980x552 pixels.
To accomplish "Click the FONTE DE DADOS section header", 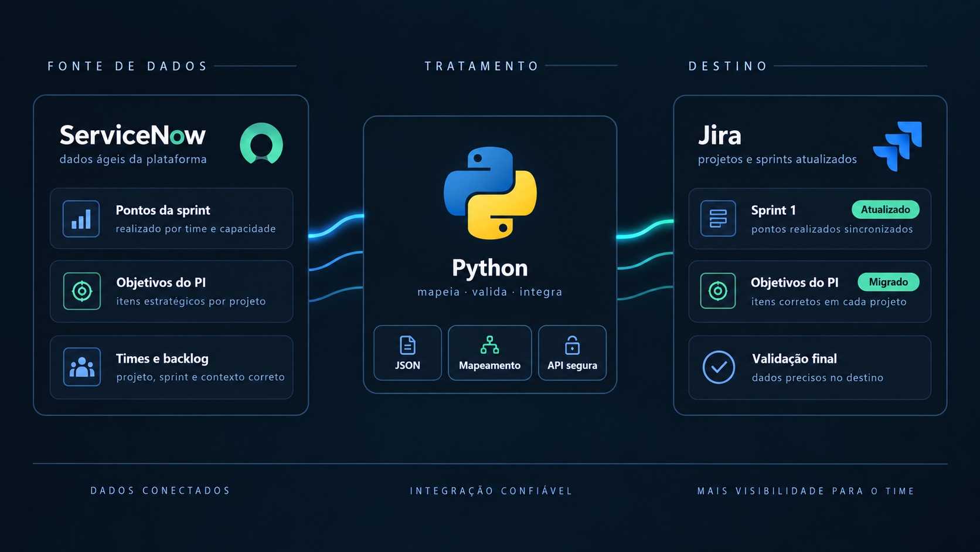I will pyautogui.click(x=128, y=66).
